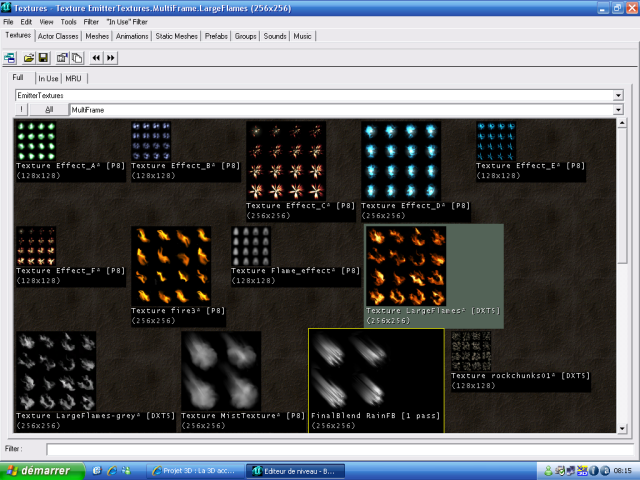Switch to the Sounds tab

click(x=275, y=36)
